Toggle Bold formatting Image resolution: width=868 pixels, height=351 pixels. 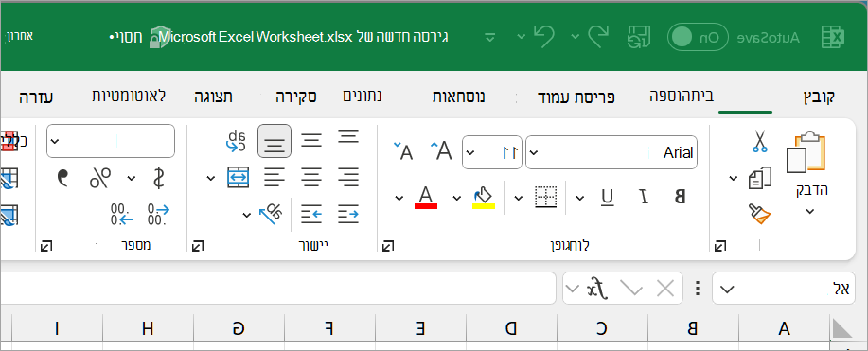tap(681, 197)
